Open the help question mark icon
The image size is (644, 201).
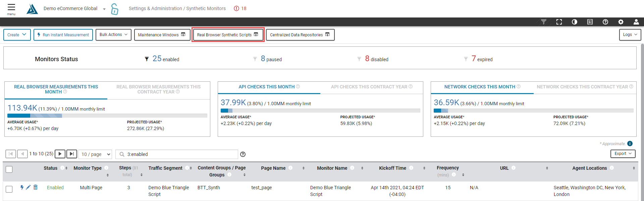(x=605, y=22)
